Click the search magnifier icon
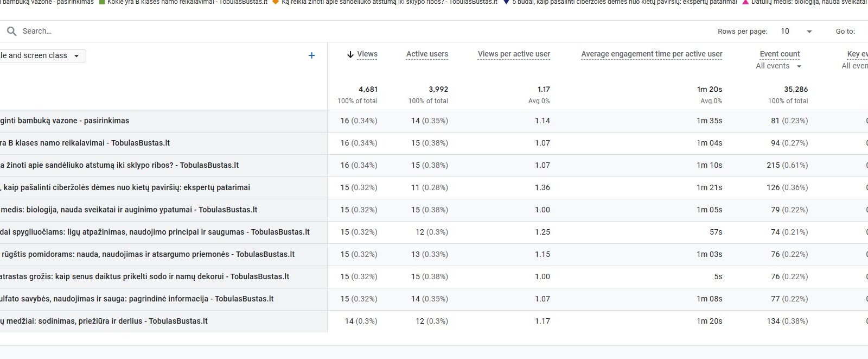The width and height of the screenshot is (868, 359). click(x=11, y=32)
